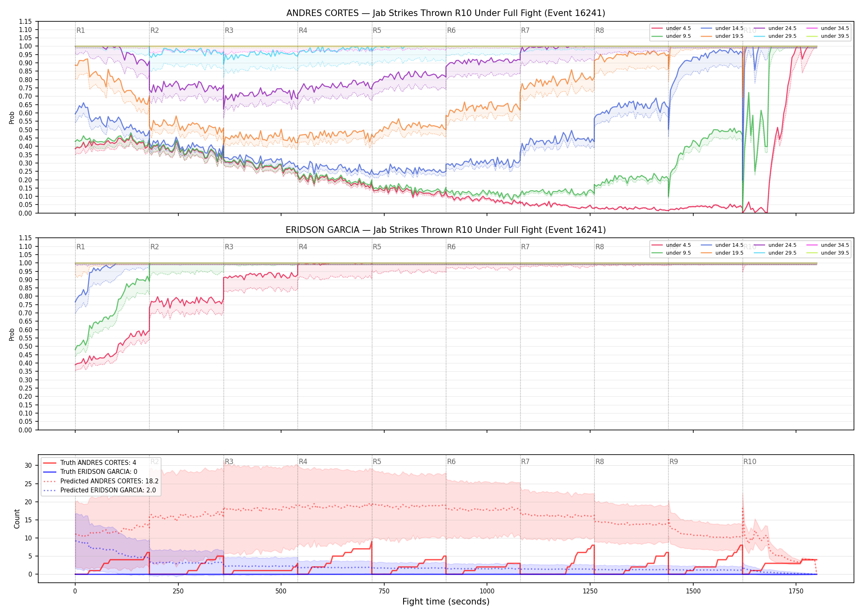Click the R3 round marker in the Count chart

coord(229,462)
